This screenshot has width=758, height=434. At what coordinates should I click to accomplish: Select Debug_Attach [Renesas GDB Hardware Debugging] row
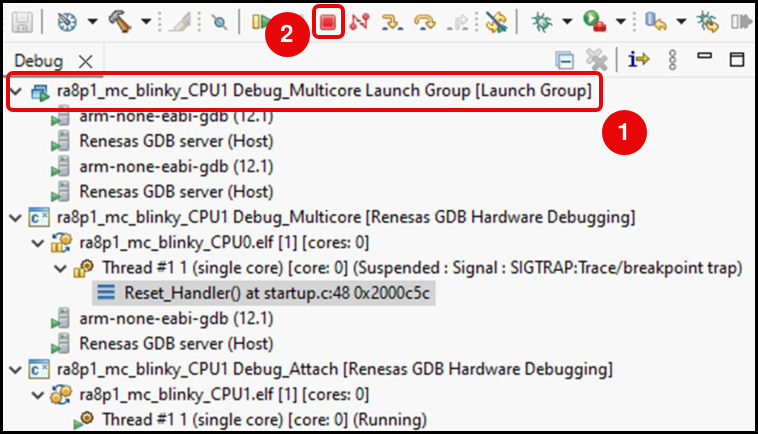[x=335, y=369]
